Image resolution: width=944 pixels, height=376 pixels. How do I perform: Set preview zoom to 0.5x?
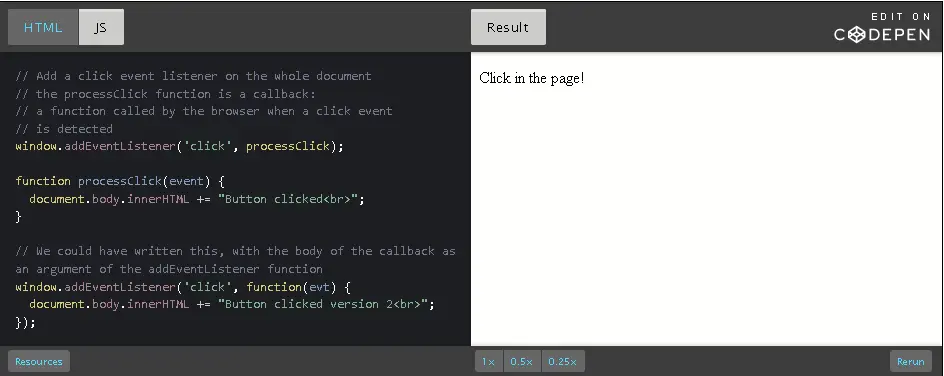521,362
